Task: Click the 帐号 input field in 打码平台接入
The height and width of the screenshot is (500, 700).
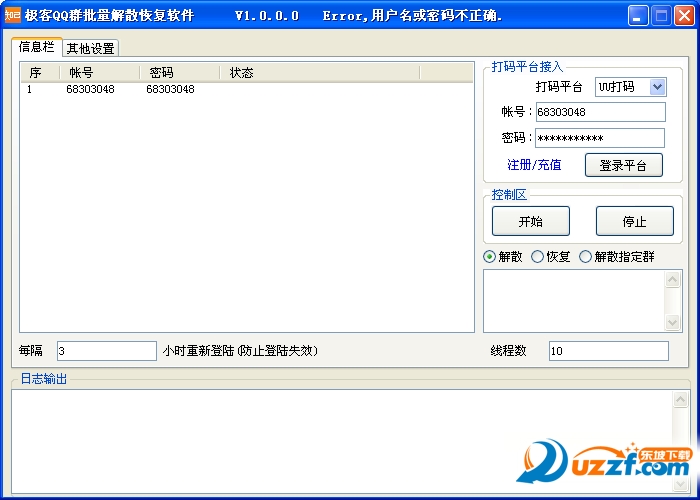Action: [x=601, y=112]
